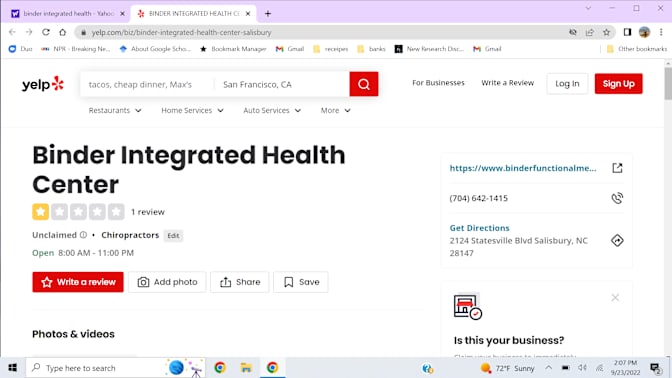Click the browser forward arrow
This screenshot has height=378, width=672.
click(29, 32)
